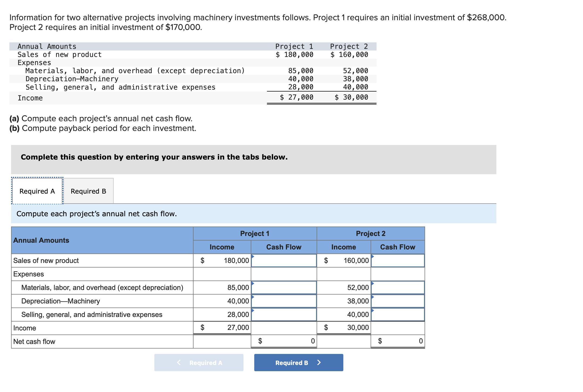Image resolution: width=583 pixels, height=392 pixels.
Task: Click Project 2 income value 30,000
Action: [358, 327]
